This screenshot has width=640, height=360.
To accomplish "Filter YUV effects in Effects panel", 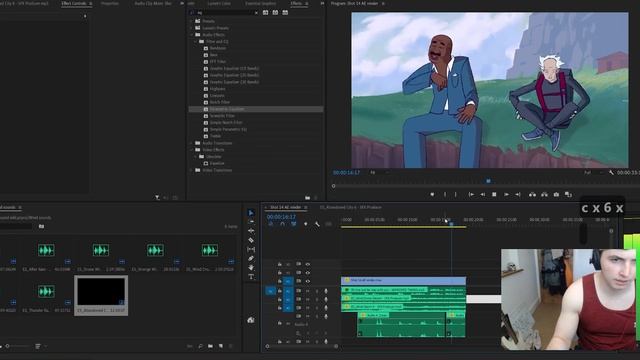I will pos(285,13).
